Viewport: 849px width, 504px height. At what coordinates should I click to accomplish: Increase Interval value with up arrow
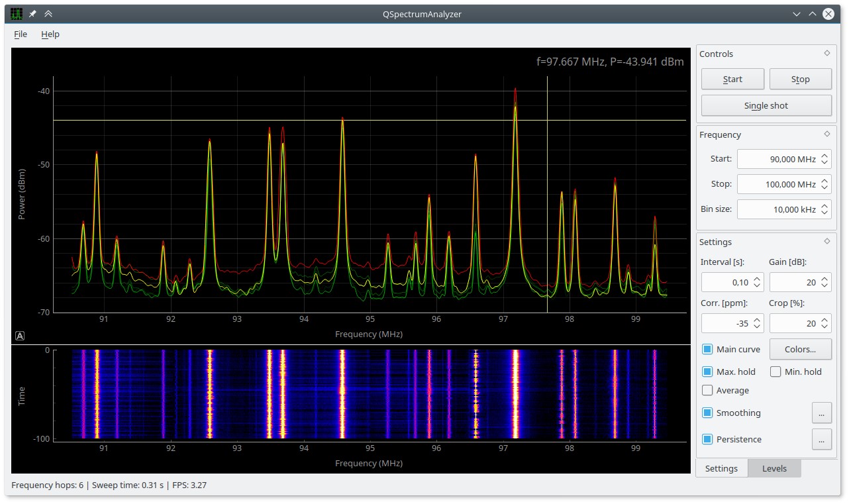point(758,278)
